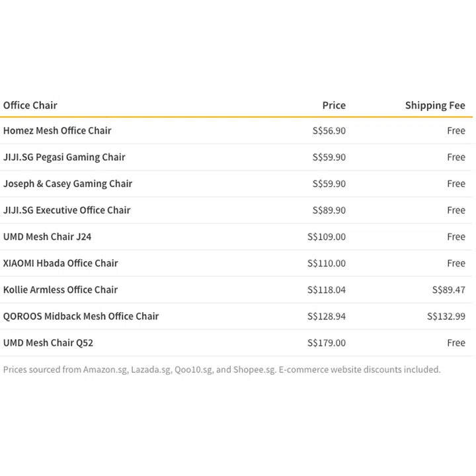Select QOROOS Midback Mesh Office Chair
The image size is (476, 476).
tap(81, 316)
